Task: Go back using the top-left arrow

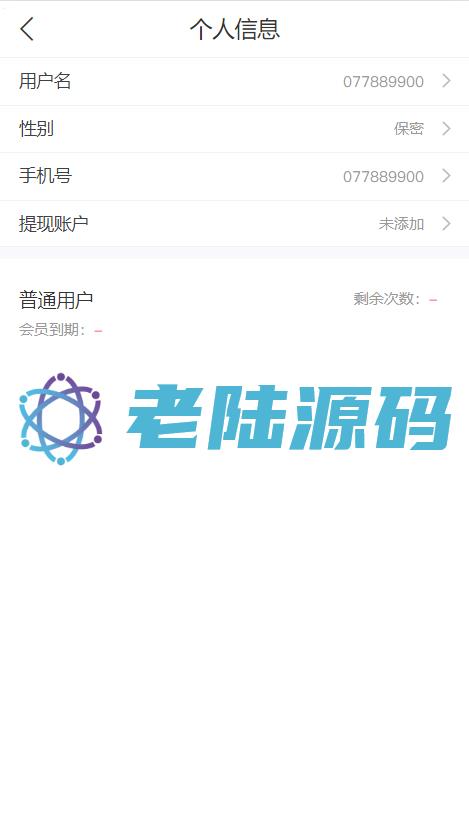Action: coord(27,29)
